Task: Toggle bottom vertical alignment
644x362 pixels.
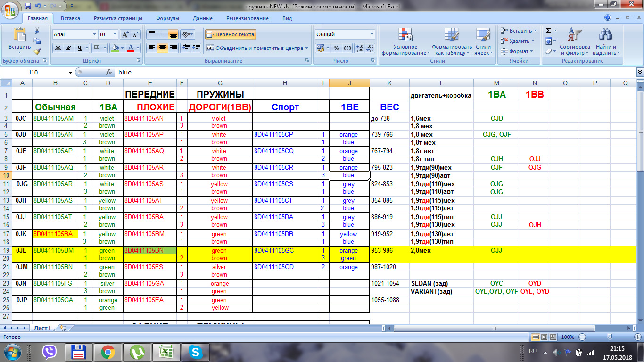Action: (173, 34)
